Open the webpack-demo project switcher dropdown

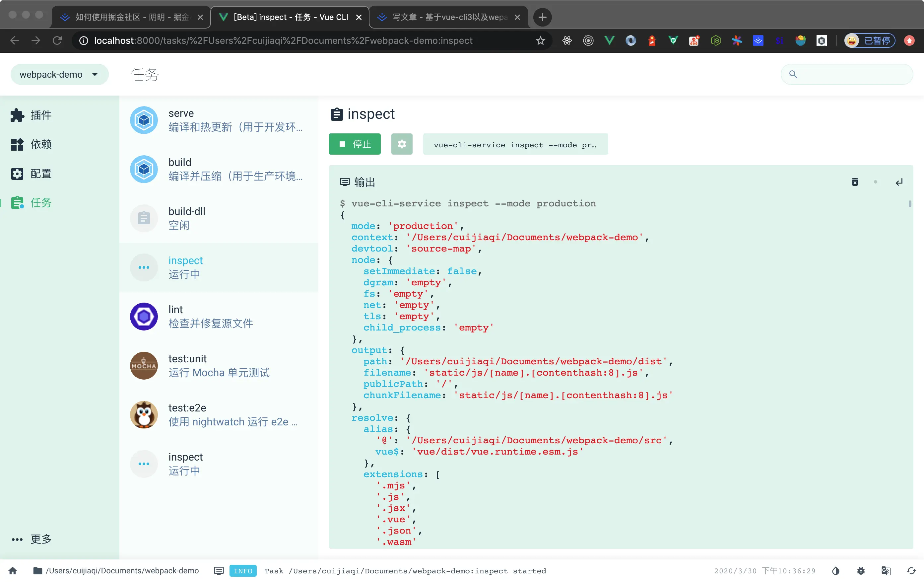(59, 74)
